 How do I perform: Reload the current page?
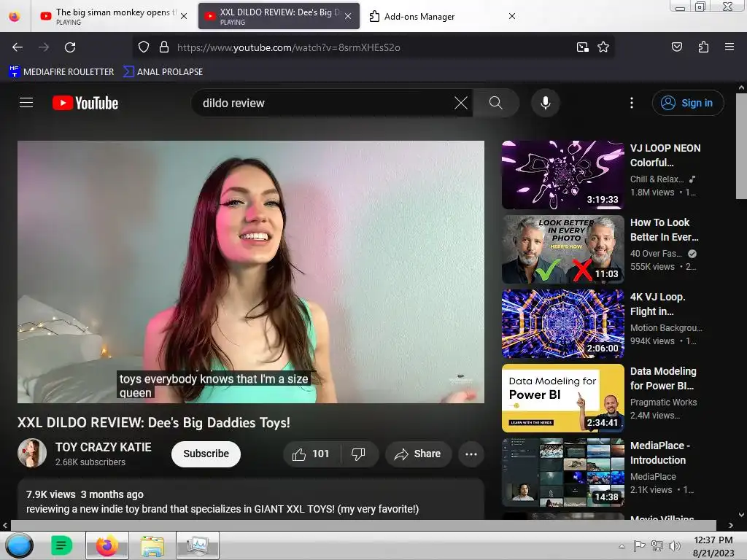coord(70,47)
